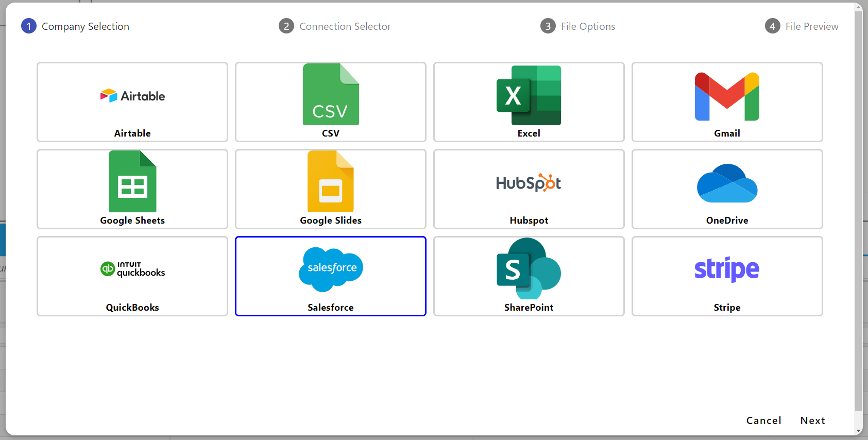The image size is (868, 440).
Task: Select the Airtable connector icon
Action: (132, 96)
